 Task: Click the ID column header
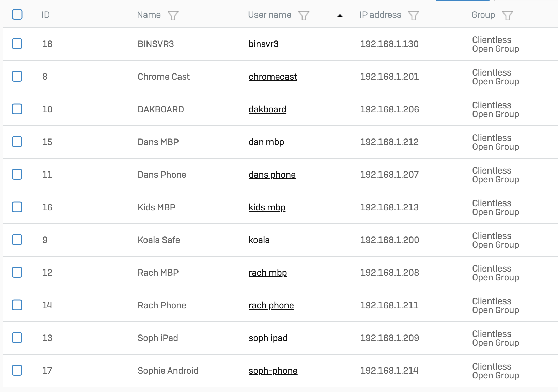pyautogui.click(x=46, y=15)
